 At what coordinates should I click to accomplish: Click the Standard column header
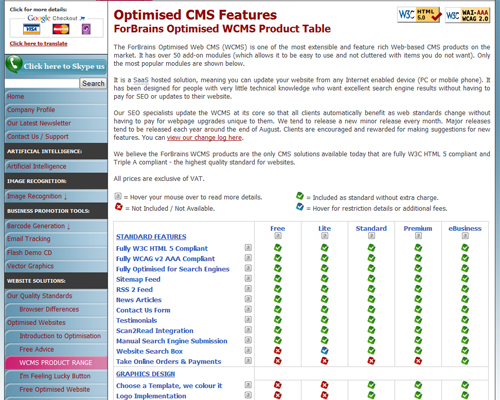pos(371,228)
